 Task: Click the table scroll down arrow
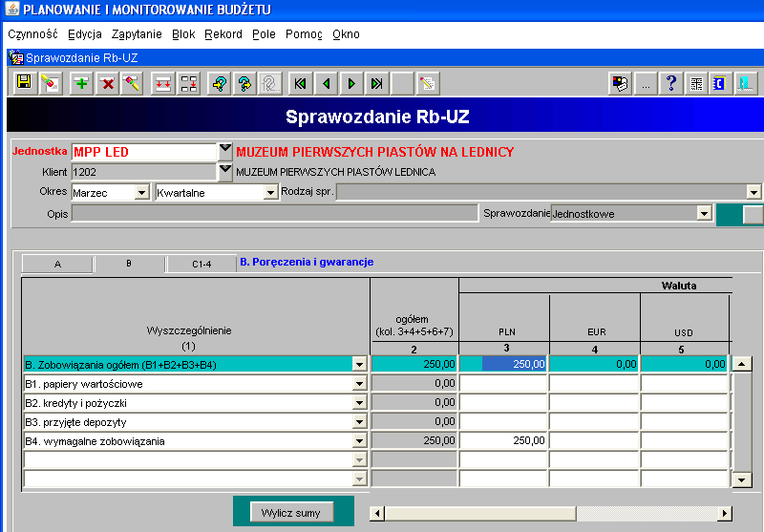[742, 479]
